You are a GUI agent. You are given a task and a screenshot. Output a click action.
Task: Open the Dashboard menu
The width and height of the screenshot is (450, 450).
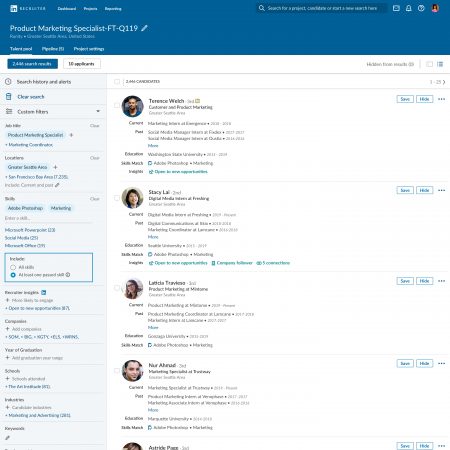[x=67, y=9]
